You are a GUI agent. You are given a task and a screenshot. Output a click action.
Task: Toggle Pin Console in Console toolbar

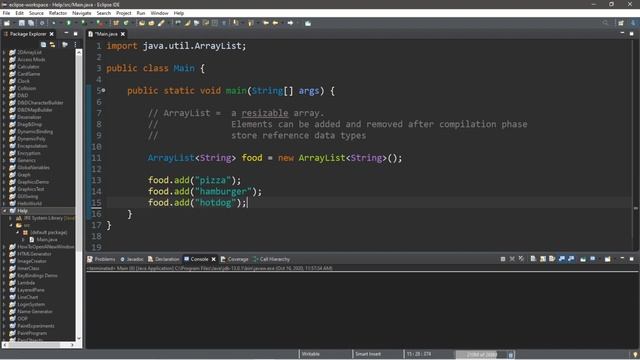[583, 259]
